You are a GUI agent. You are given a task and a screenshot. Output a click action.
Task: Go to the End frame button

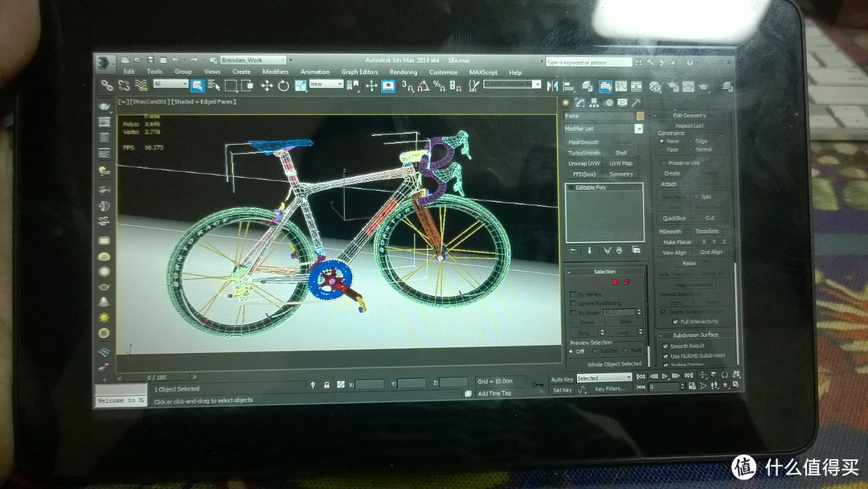tap(689, 376)
